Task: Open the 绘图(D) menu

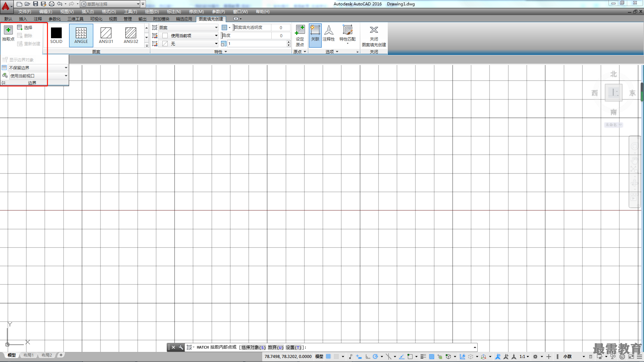Action: 152,12
